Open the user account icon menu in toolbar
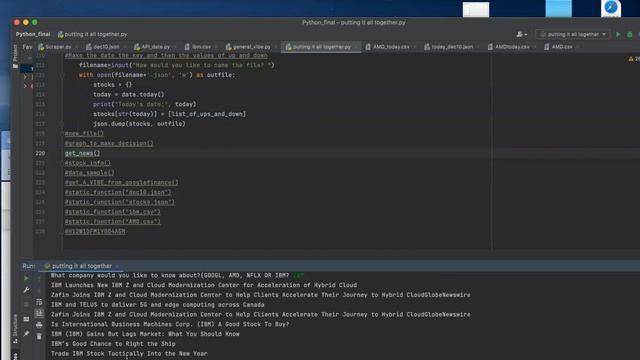The height and width of the screenshot is (360, 640). (x=521, y=34)
